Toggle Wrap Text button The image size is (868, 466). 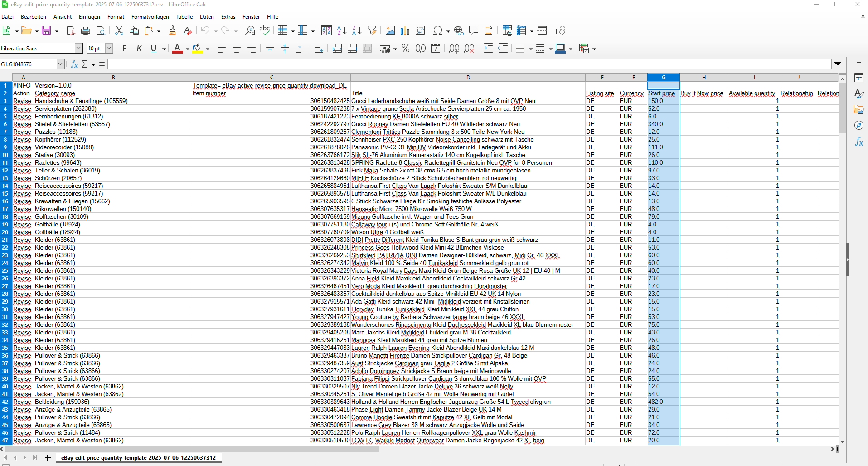(319, 49)
